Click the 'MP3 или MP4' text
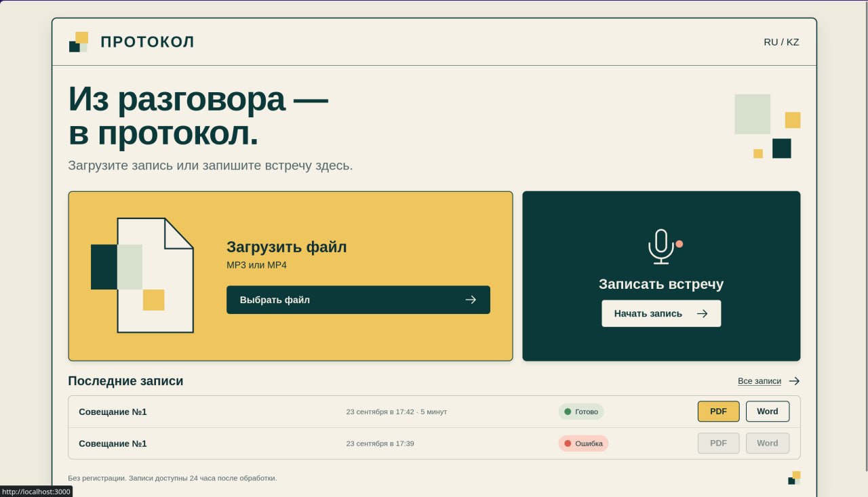The width and height of the screenshot is (868, 497). pos(256,265)
